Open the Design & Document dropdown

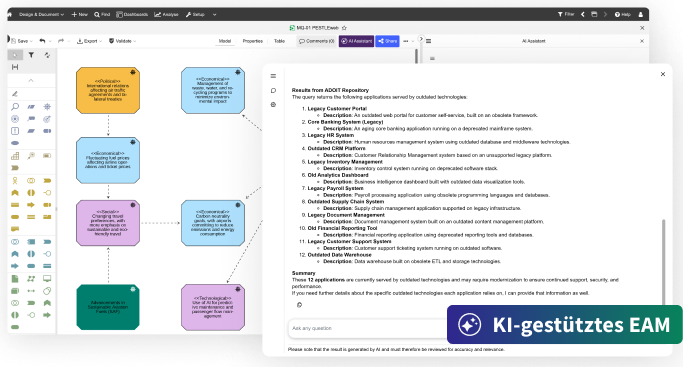point(41,14)
